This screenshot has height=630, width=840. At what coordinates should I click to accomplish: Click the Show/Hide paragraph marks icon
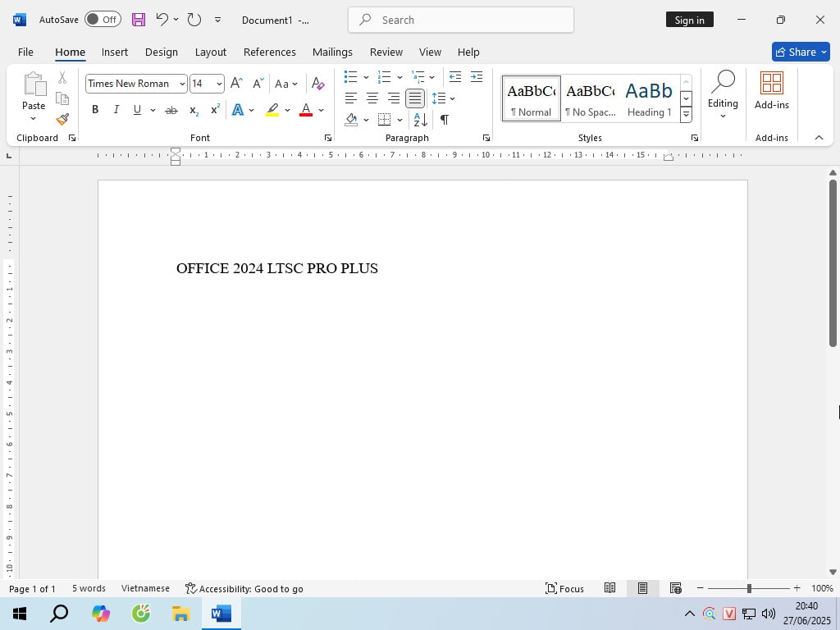444,120
